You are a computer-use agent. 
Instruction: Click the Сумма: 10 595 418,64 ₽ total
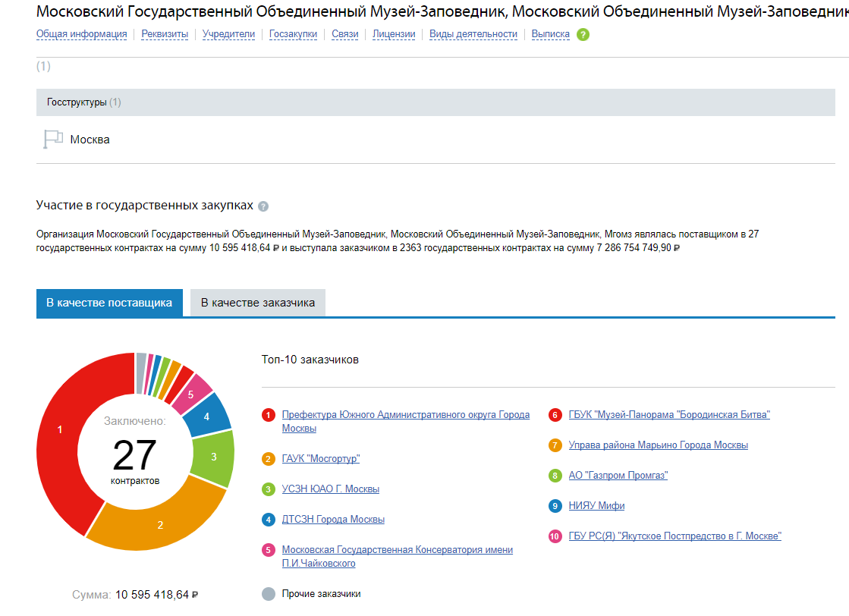click(x=135, y=595)
